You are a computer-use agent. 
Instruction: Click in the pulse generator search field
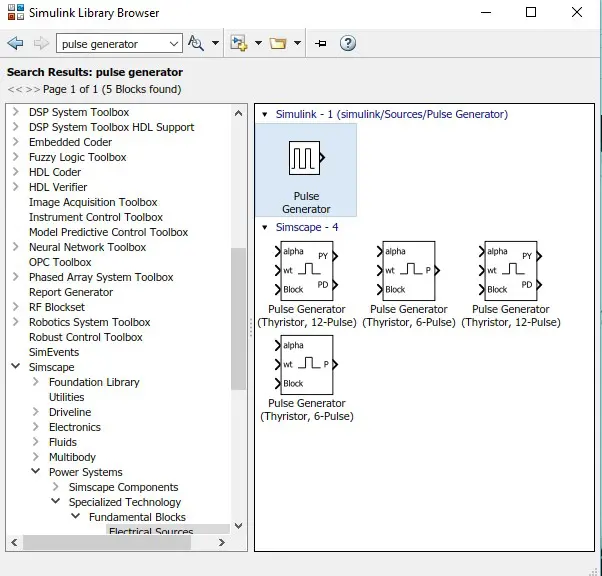click(110, 44)
